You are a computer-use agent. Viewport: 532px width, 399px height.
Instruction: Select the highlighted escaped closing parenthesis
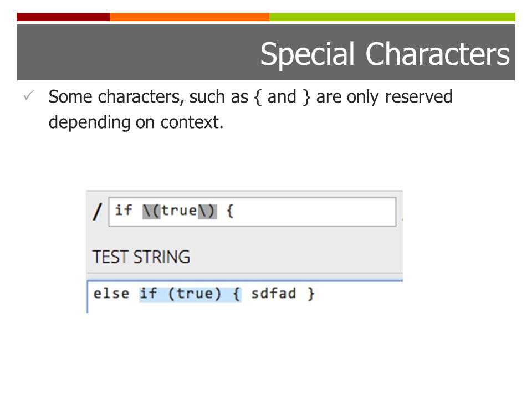pyautogui.click(x=207, y=211)
